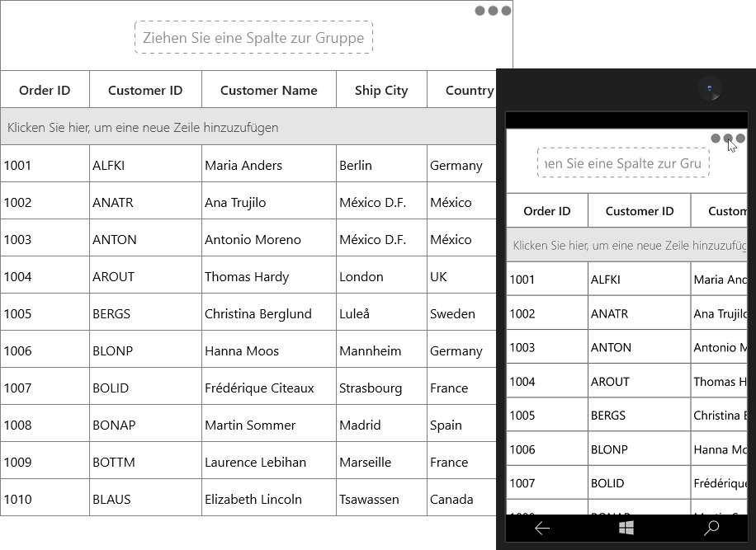This screenshot has width=756, height=550.
Task: Select desktop cell Luleå
Action: (381, 313)
